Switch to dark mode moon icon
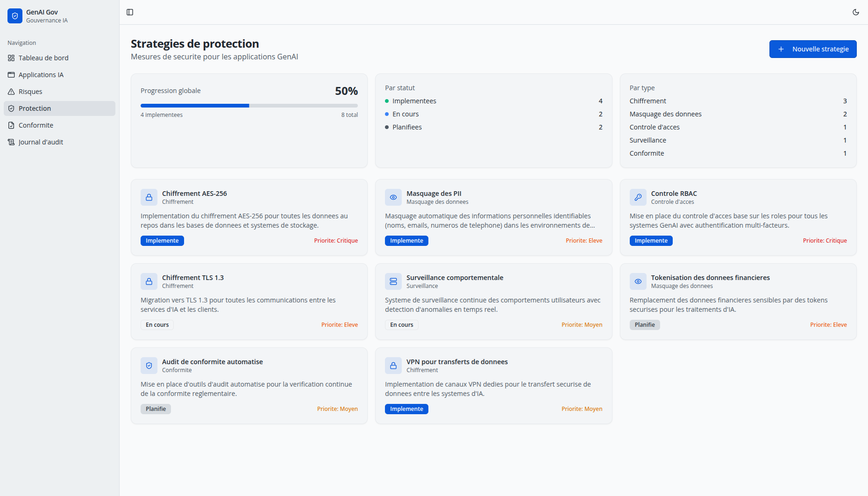Image resolution: width=868 pixels, height=496 pixels. tap(856, 12)
